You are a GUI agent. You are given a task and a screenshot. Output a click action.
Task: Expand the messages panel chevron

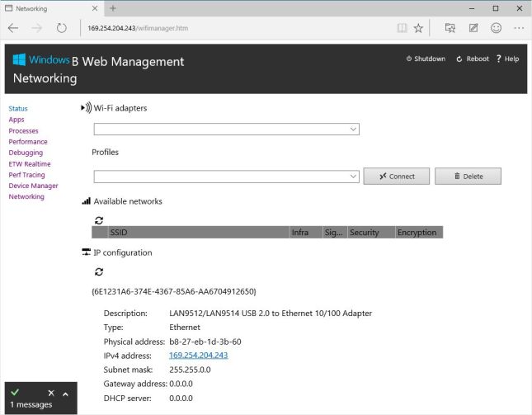65,394
